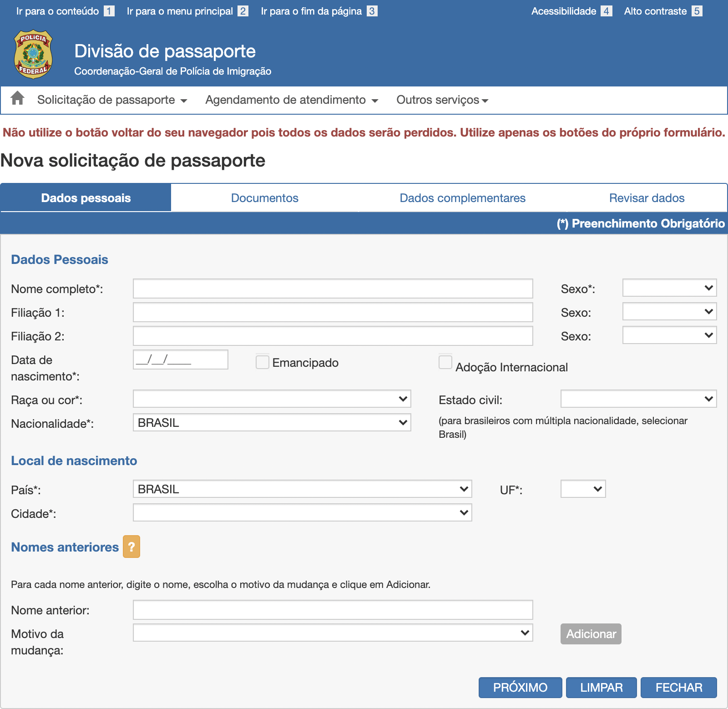Click the Acessibilidade badge 4
Image resolution: width=728 pixels, height=709 pixels.
(x=606, y=10)
